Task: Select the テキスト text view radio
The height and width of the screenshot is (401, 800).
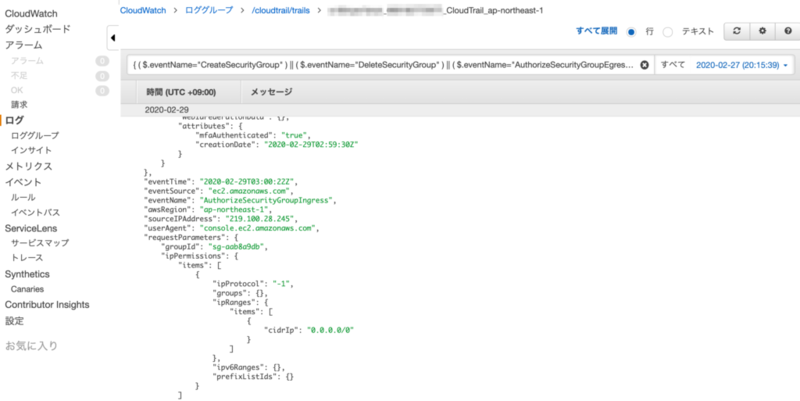Action: pyautogui.click(x=667, y=32)
